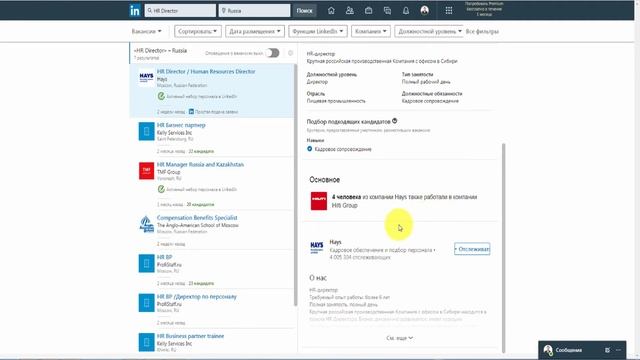Image resolution: width=640 pixels, height=360 pixels.
Task: Open the Compensation Benefits Specialist job
Action: click(x=197, y=218)
